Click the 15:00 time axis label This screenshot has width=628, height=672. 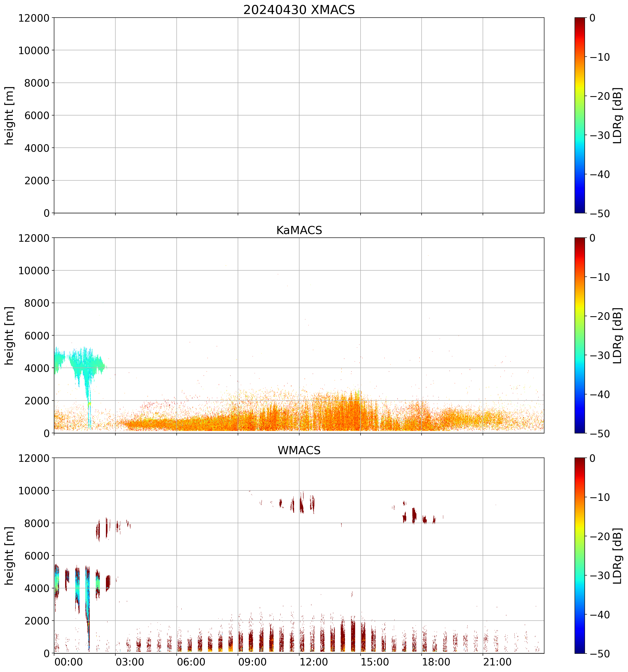[x=375, y=662]
